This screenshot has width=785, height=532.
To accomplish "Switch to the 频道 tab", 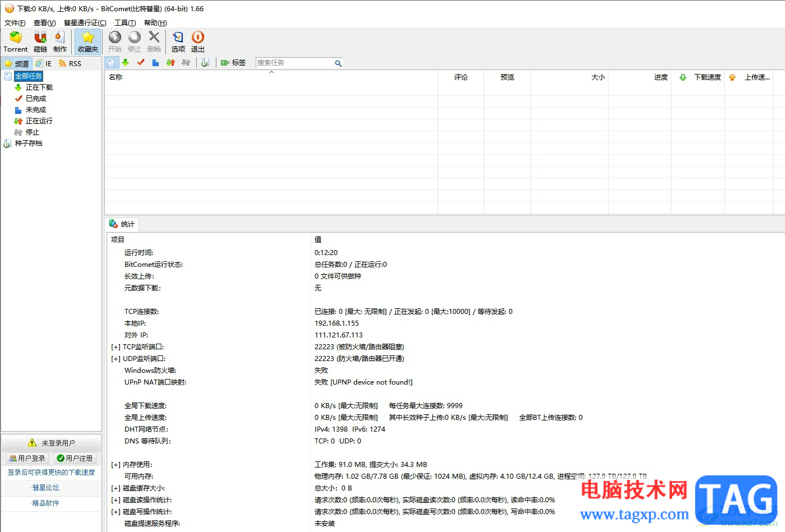I will click(x=17, y=63).
